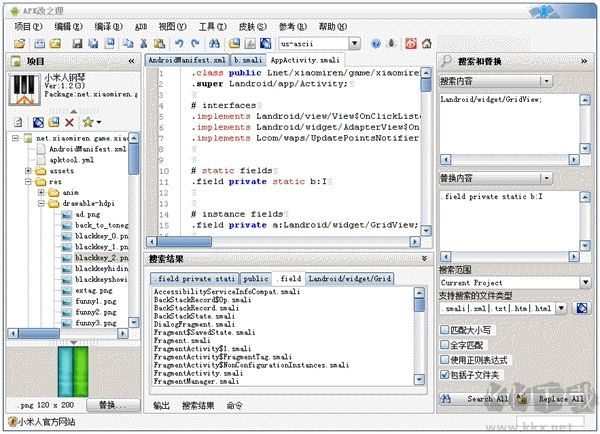Enable 匹配大小写 checkbox
Viewport: 600px width, 434px height.
click(x=444, y=330)
